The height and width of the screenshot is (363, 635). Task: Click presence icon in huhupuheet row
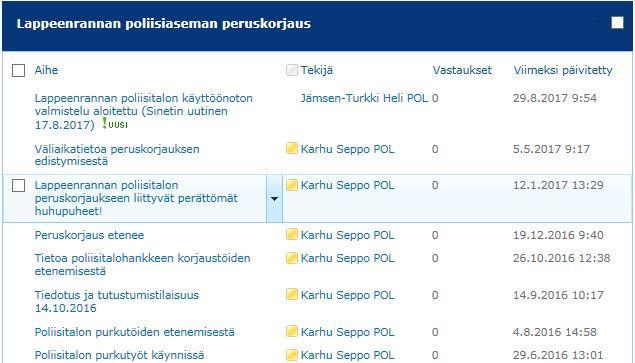pos(292,185)
